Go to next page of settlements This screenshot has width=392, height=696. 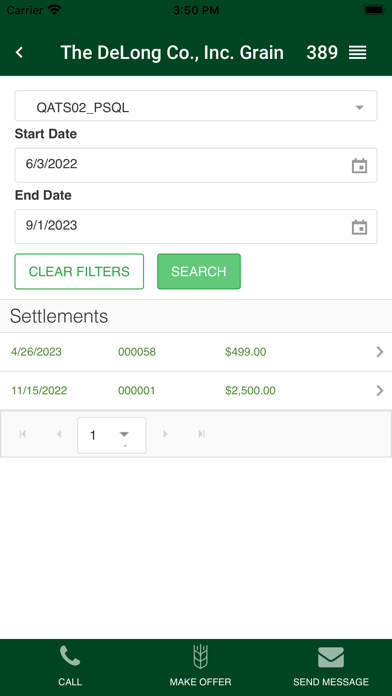click(166, 434)
